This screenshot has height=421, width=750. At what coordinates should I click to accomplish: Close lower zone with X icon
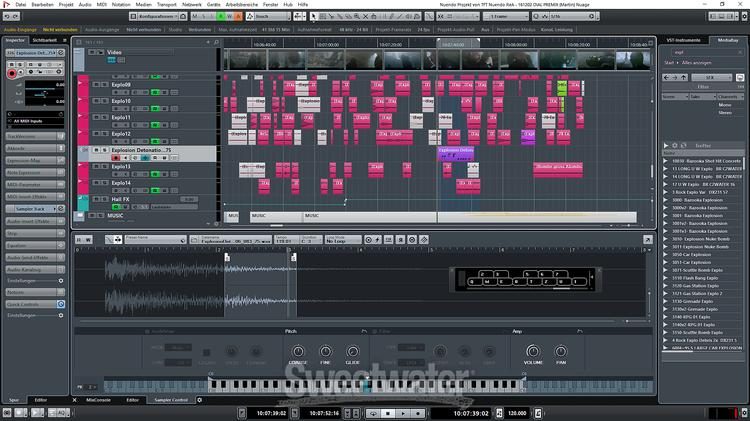tap(74, 400)
